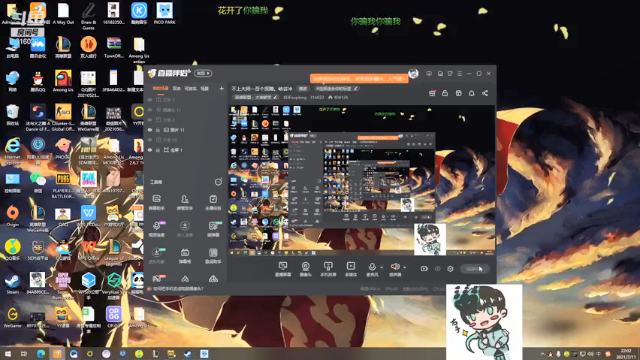The image size is (640, 360).
Task: Launch Counter-Strike Global Offensive desktop icon
Action: pyautogui.click(x=63, y=117)
